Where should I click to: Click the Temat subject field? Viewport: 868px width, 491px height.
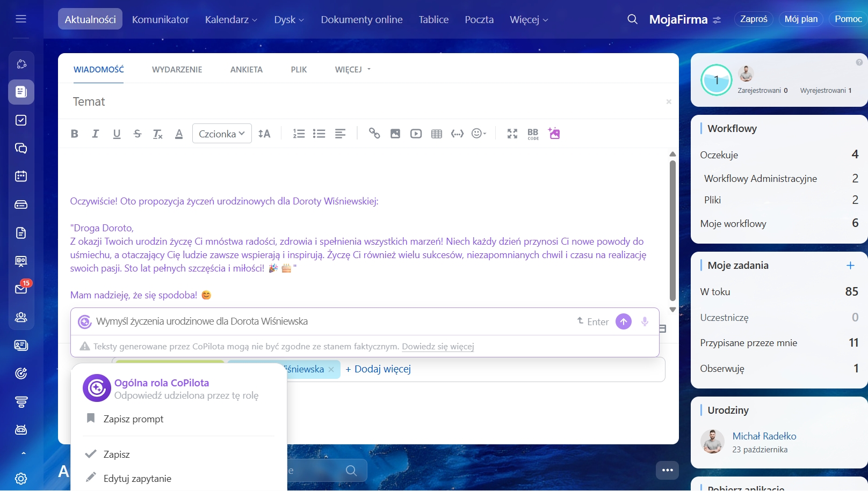click(x=365, y=102)
